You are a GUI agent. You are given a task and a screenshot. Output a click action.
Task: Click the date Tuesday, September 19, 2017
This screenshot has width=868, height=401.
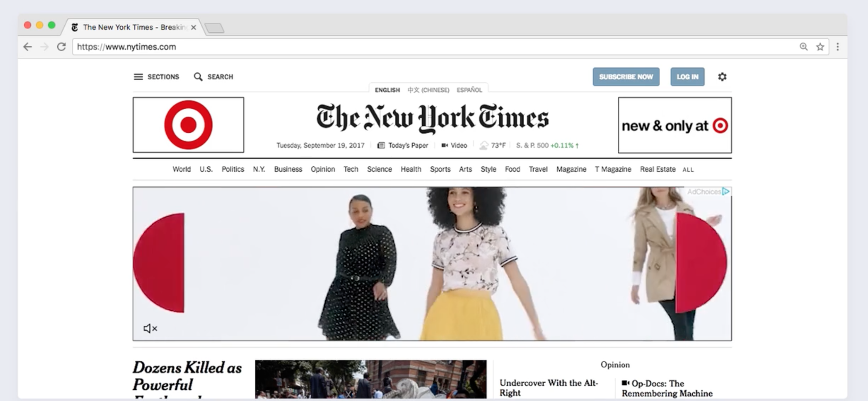320,145
